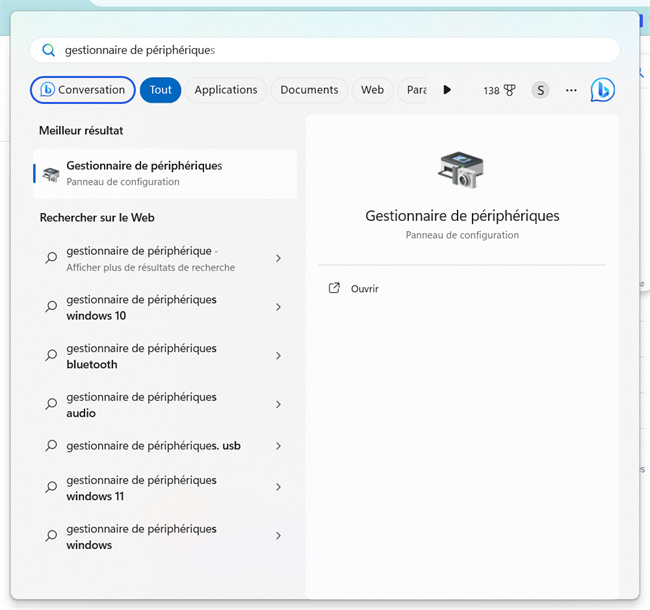Search web for 'gestionnaire de périphériques windows 10'

click(x=164, y=307)
